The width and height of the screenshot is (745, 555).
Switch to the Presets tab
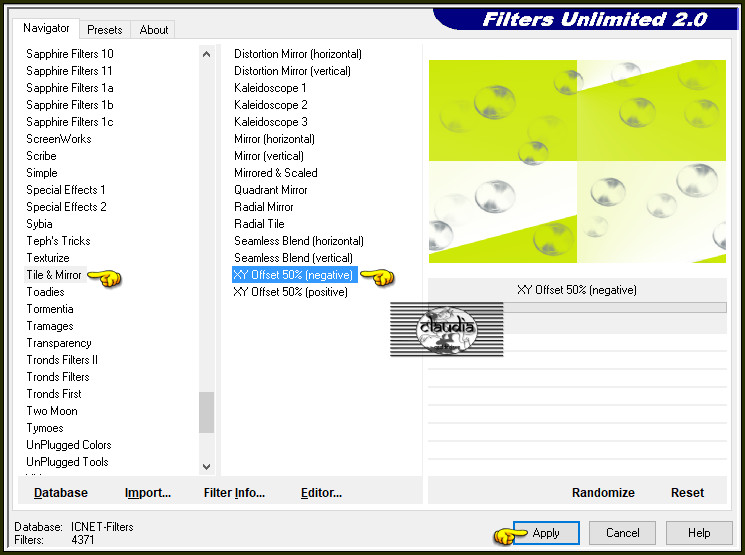(x=105, y=29)
